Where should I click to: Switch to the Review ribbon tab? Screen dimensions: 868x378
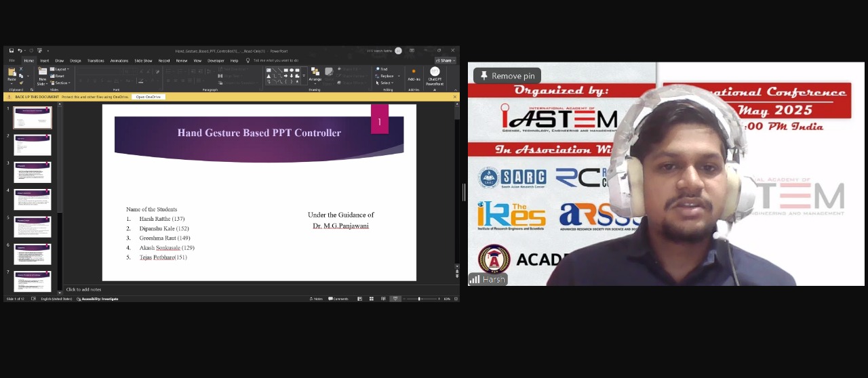pos(182,60)
